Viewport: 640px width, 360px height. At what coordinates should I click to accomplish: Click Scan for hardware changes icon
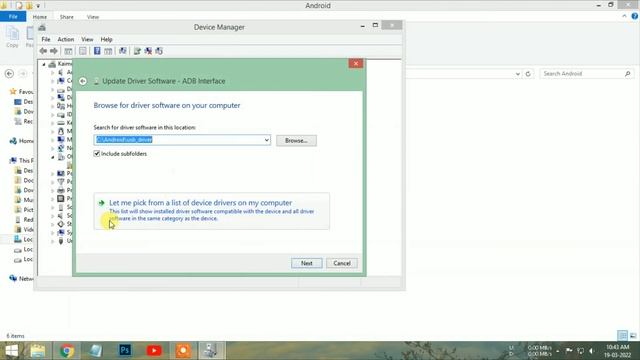[122, 51]
